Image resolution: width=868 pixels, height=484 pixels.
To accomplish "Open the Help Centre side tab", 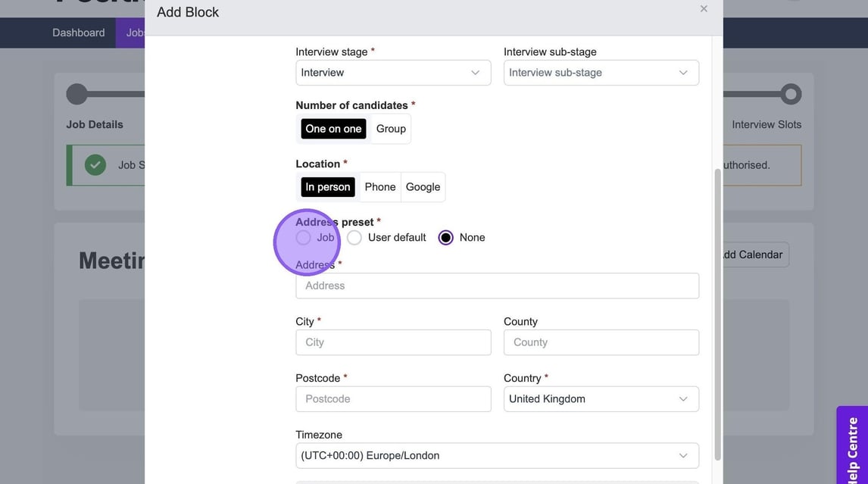I will pyautogui.click(x=853, y=447).
